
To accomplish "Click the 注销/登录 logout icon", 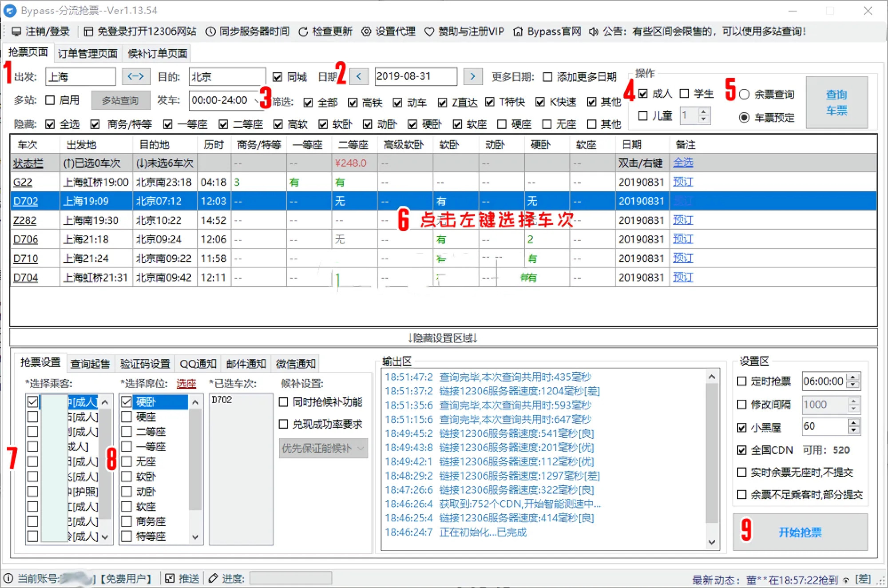I will tap(16, 31).
